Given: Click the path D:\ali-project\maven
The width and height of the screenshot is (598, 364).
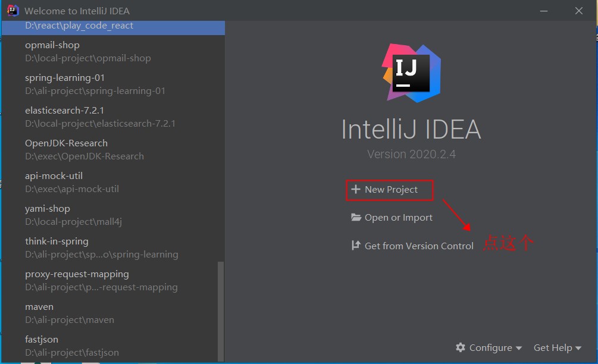Looking at the screenshot, I should pyautogui.click(x=70, y=320).
